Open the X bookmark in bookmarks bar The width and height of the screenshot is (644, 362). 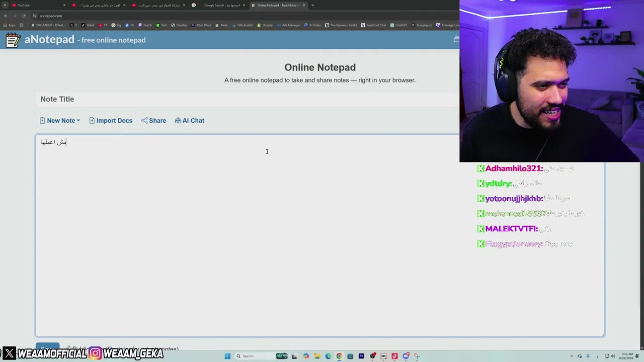73,25
